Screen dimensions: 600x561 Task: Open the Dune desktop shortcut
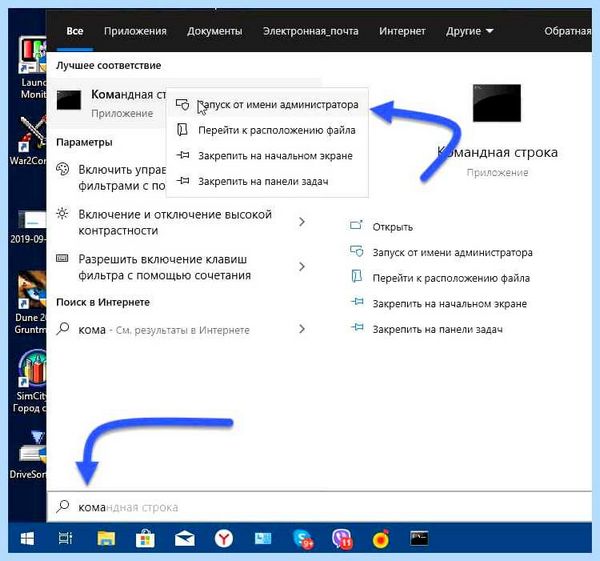click(x=31, y=302)
